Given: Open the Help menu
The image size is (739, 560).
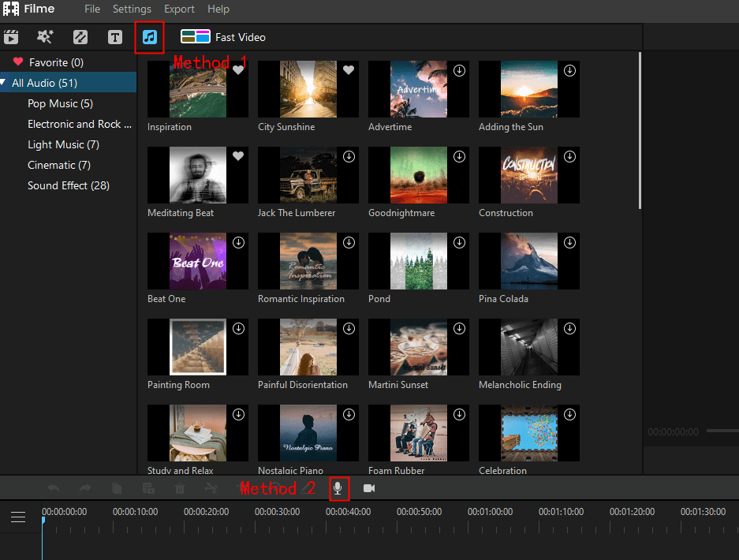Looking at the screenshot, I should pyautogui.click(x=218, y=9).
